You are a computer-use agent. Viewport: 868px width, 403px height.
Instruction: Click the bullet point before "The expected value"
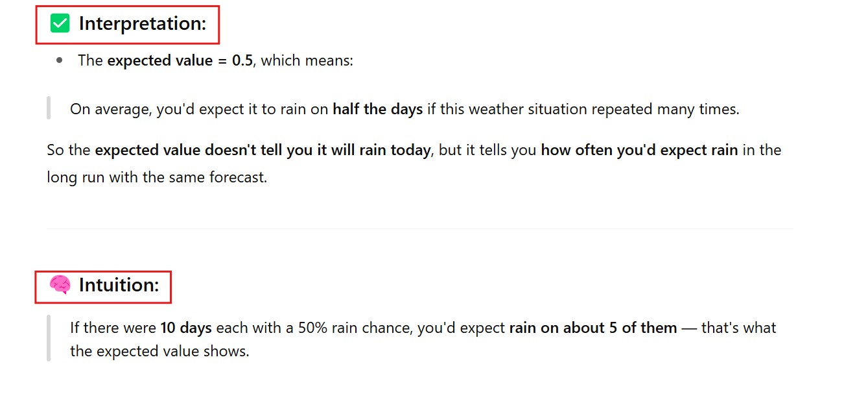[x=60, y=60]
